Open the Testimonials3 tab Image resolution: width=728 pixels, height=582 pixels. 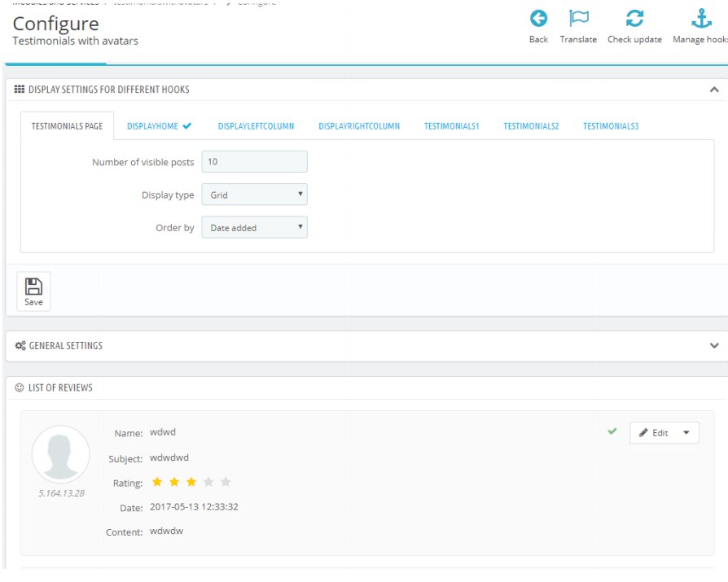[611, 126]
